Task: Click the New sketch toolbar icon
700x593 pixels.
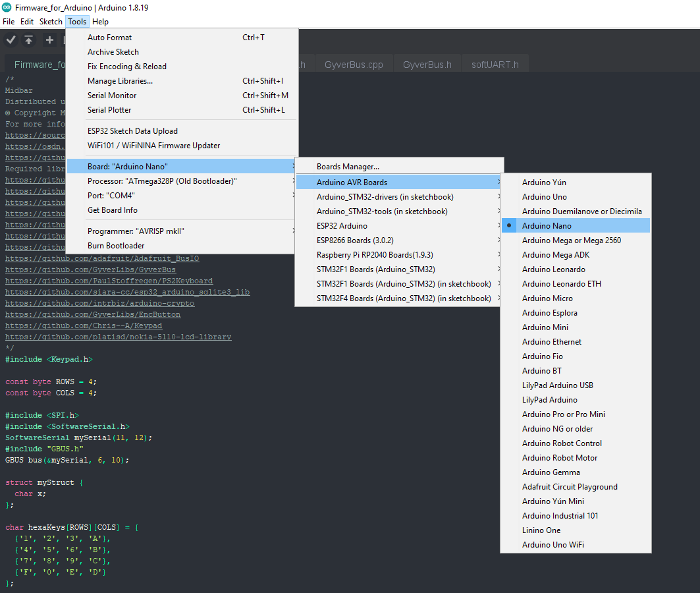Action: [49, 40]
